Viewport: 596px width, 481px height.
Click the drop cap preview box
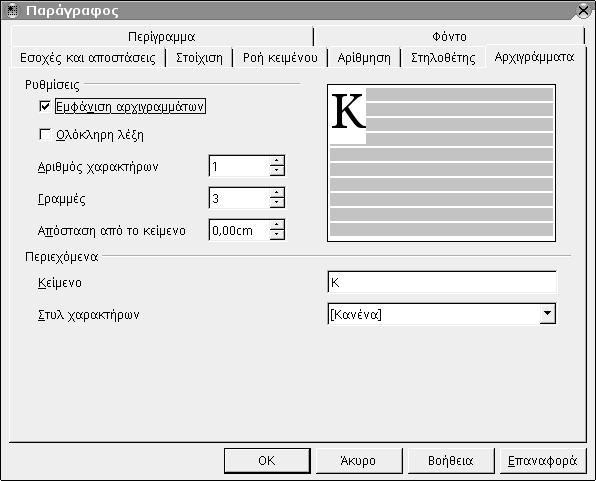[x=441, y=163]
